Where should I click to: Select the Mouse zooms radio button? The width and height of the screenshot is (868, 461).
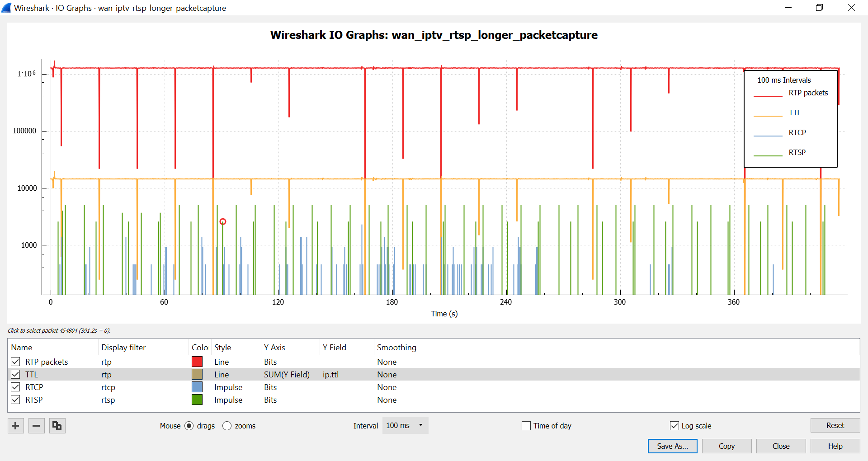(227, 426)
